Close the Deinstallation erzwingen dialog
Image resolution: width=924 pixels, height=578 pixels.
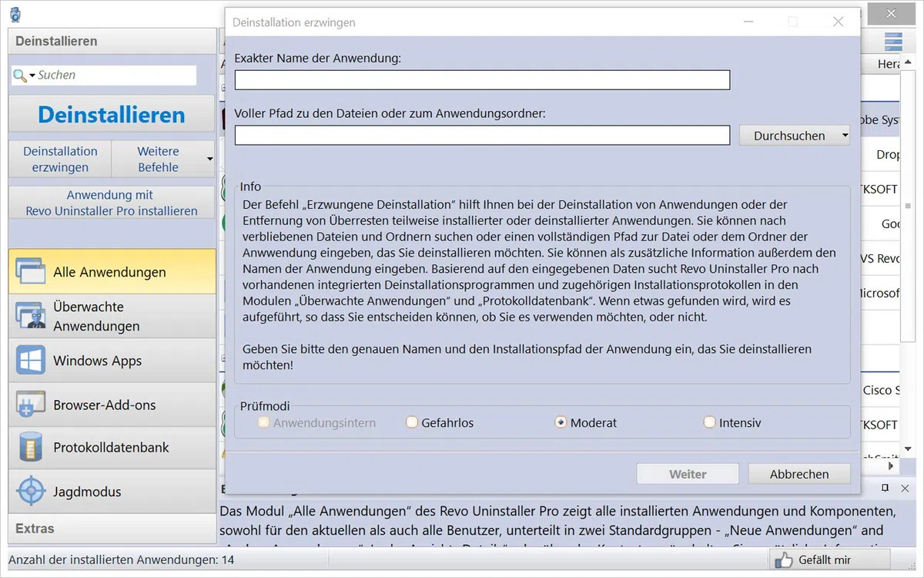[x=839, y=22]
